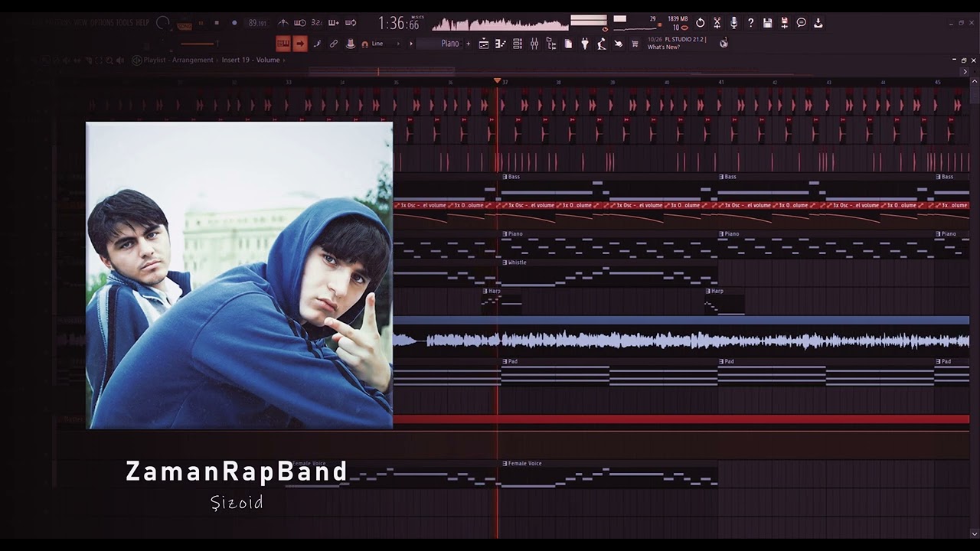The image size is (980, 551).
Task: Click the globe news icon
Action: [724, 44]
